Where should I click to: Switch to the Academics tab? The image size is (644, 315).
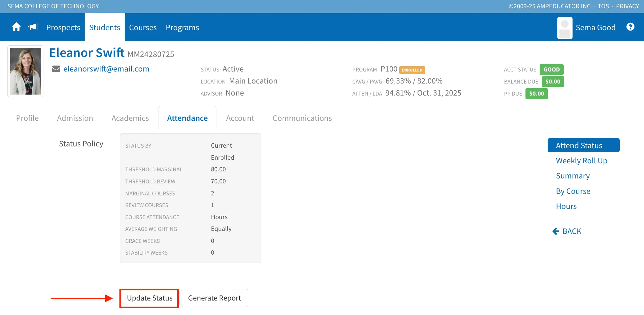coord(130,118)
